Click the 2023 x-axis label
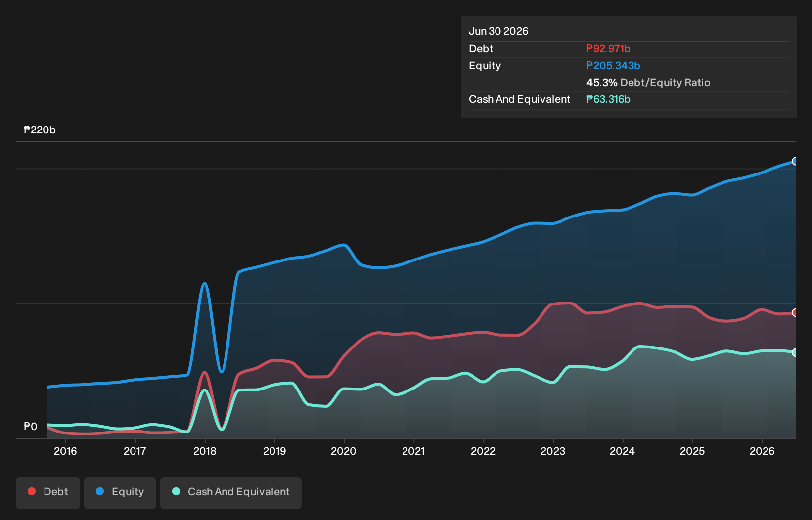The width and height of the screenshot is (812, 520). point(553,451)
